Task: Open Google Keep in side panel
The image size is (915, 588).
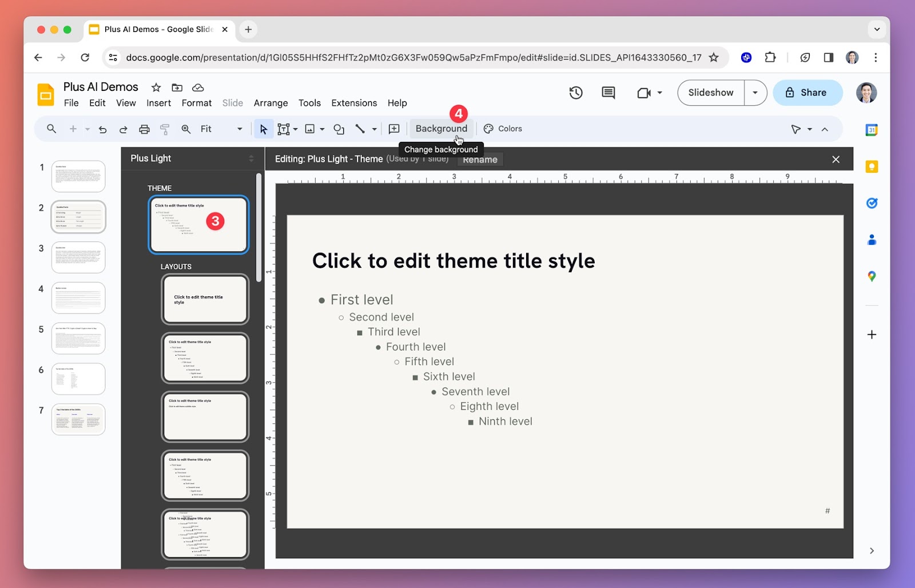Action: 871,166
